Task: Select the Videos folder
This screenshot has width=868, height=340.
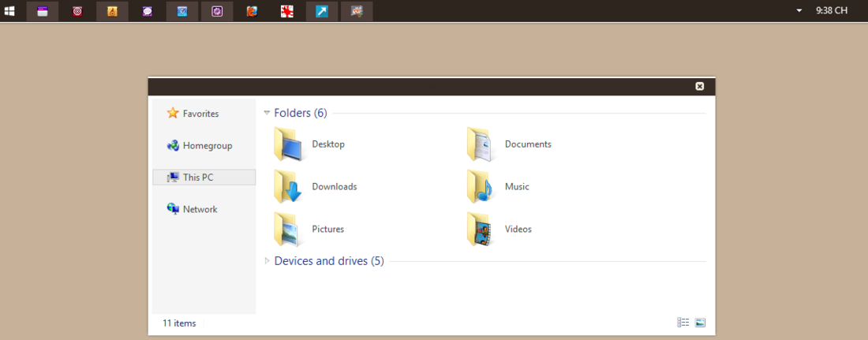Action: click(499, 230)
